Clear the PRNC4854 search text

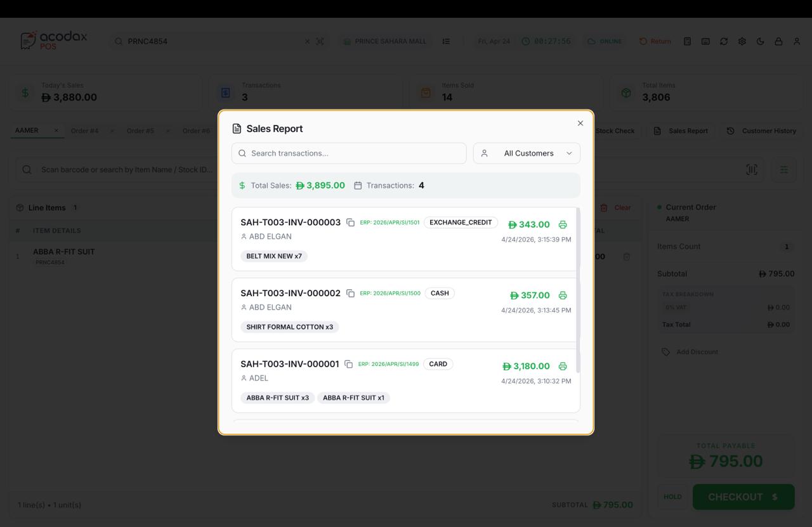(308, 41)
